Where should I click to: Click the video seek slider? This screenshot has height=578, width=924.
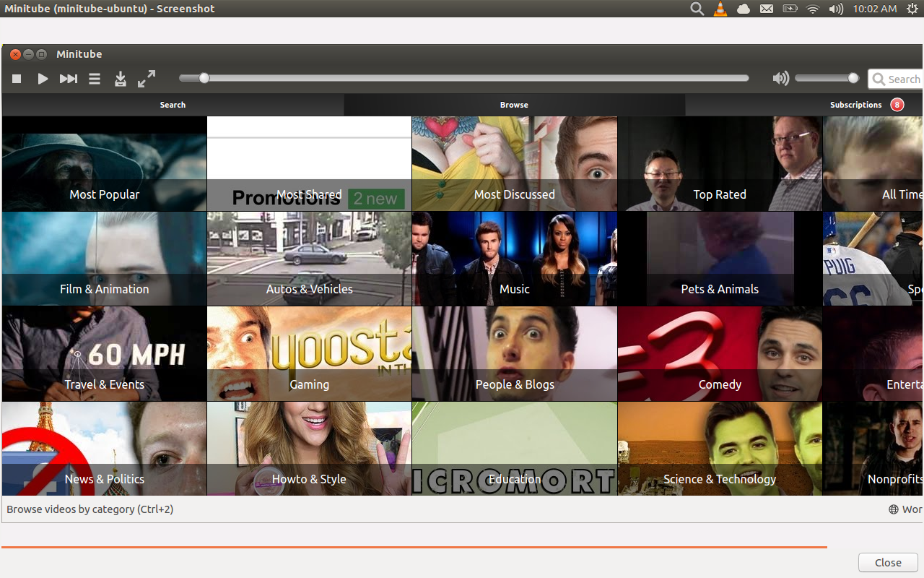463,78
